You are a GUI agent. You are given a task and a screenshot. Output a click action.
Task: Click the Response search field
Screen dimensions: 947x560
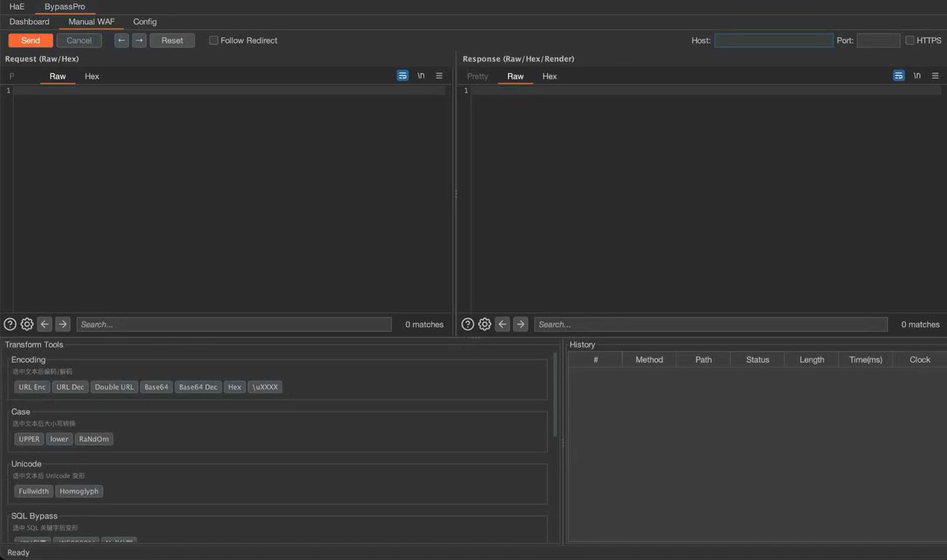710,324
